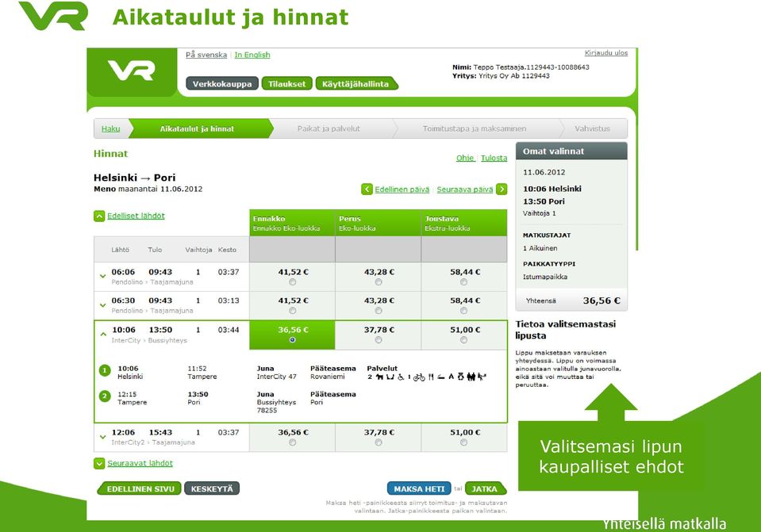The width and height of the screenshot is (761, 532).
Task: Click Bussiyhteys 78255 connection text
Action: tap(276, 406)
